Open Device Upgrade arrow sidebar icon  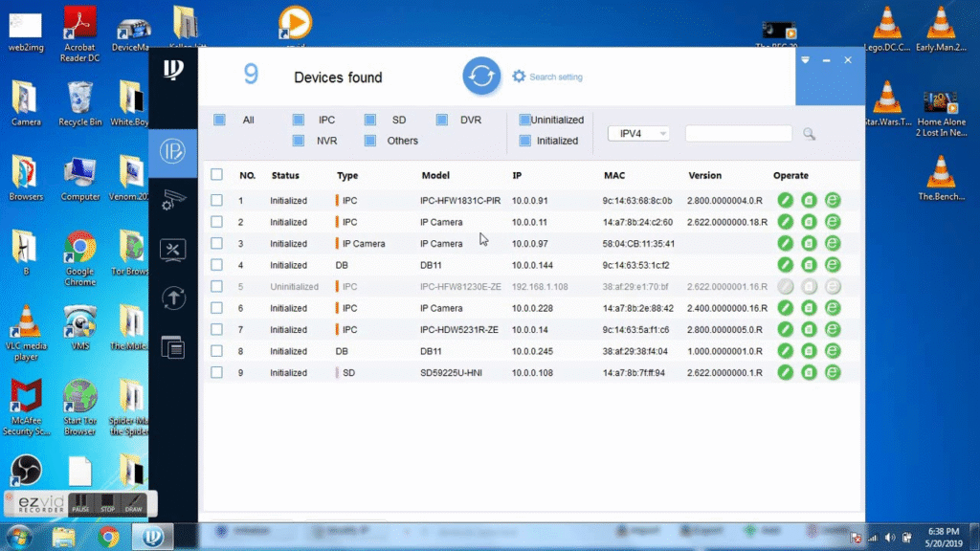click(x=173, y=298)
